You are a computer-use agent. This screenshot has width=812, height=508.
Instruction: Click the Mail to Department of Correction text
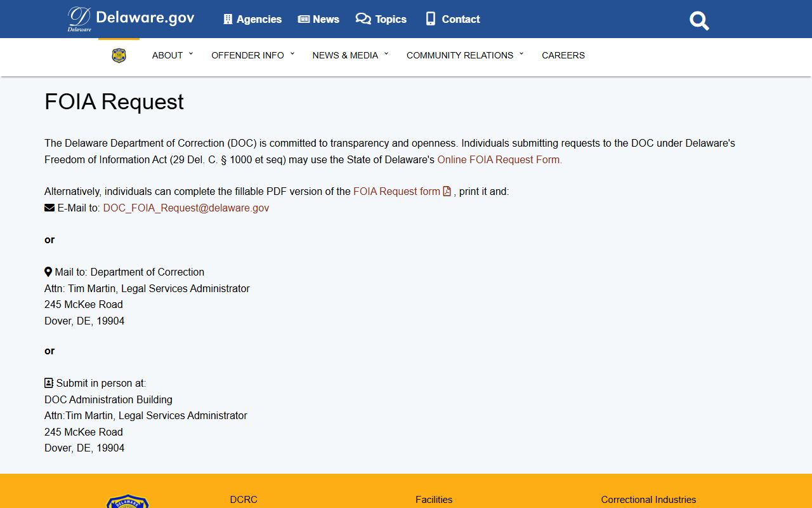[129, 272]
